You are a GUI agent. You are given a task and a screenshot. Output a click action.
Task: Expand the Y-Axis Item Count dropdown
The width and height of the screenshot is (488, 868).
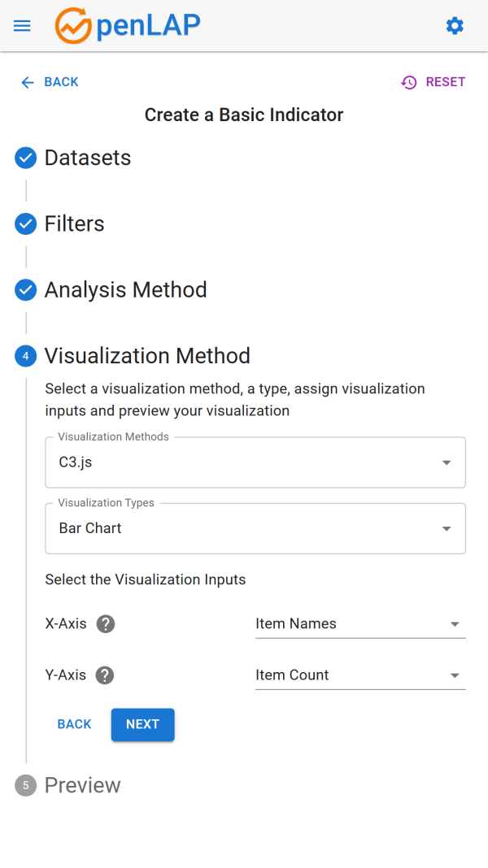point(359,675)
